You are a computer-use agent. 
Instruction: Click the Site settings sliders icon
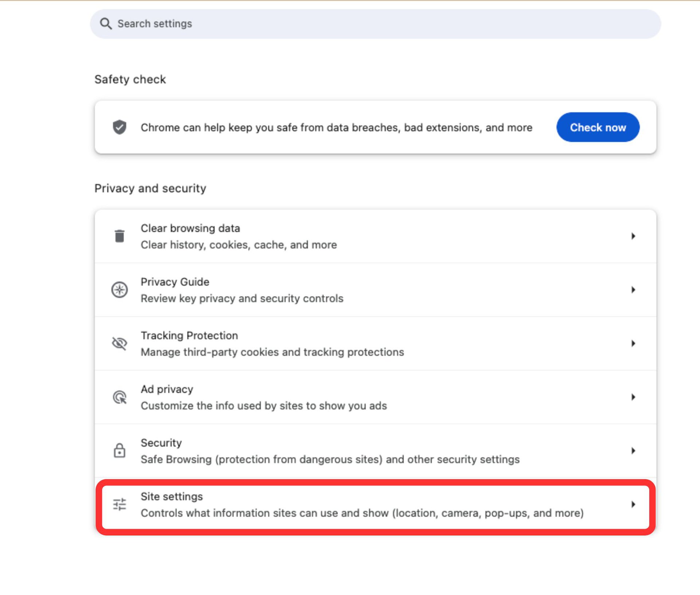(120, 504)
